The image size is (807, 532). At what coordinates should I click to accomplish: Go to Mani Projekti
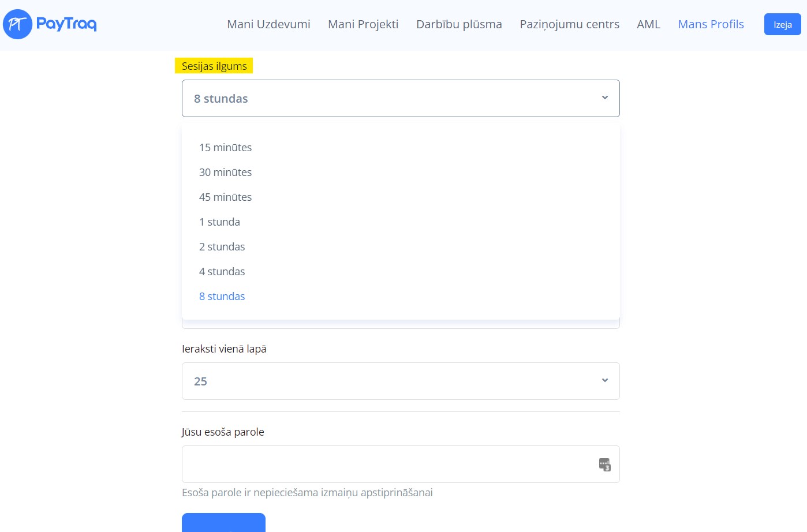tap(363, 24)
